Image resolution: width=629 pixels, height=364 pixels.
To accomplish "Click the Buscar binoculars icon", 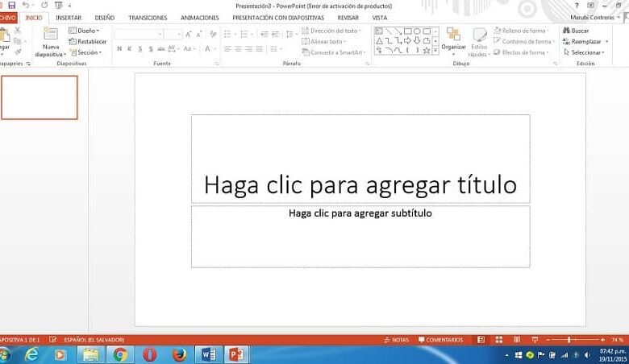I will pos(567,31).
